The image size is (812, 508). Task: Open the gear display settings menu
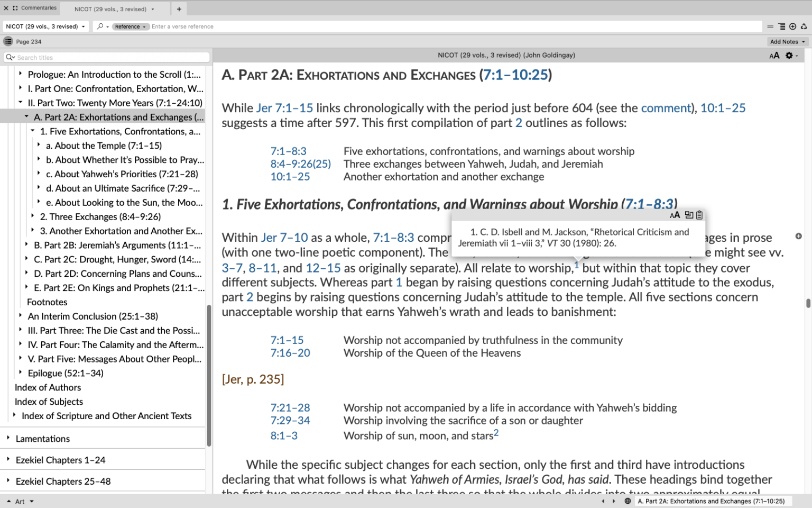(x=791, y=56)
